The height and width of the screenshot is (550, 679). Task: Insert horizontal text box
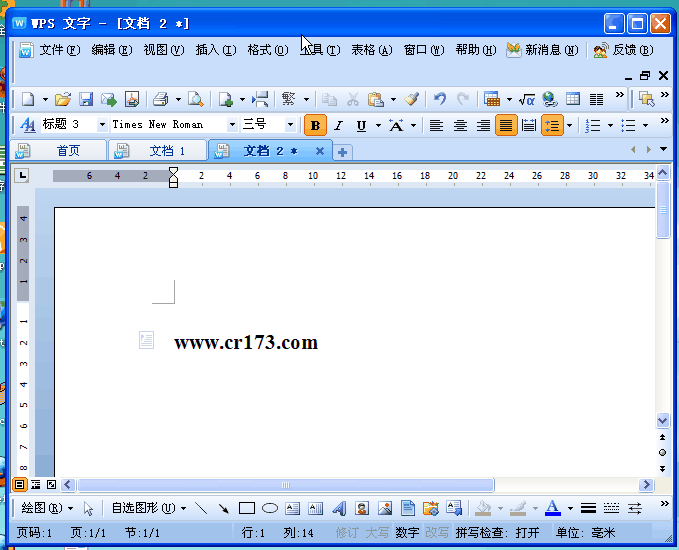pos(293,508)
